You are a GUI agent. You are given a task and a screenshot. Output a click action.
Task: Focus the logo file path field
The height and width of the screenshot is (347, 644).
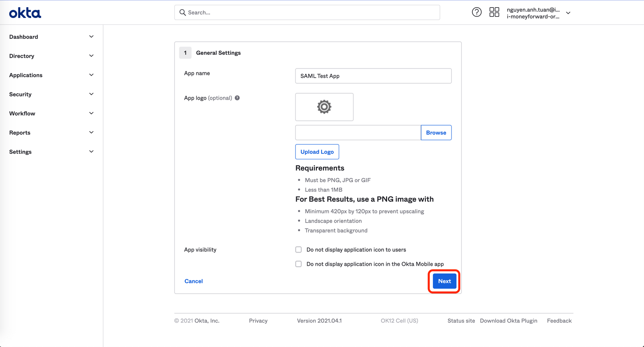(x=358, y=133)
